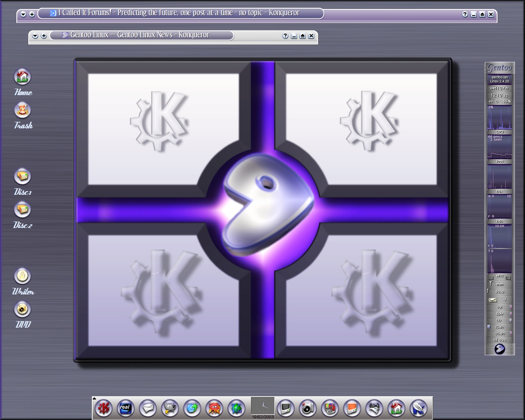This screenshot has height=420, width=525.
Task: Click the colorful screen panel icon
Action: (330, 408)
